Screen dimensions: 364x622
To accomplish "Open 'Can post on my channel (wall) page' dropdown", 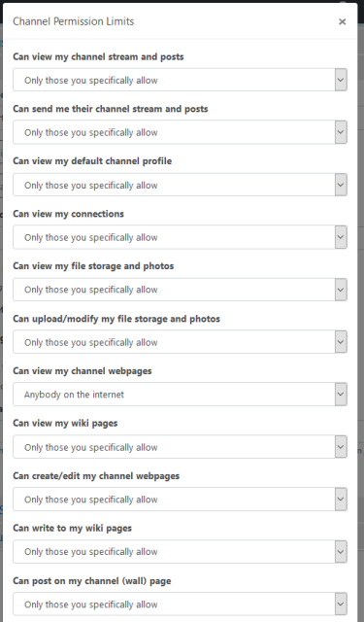I will click(x=180, y=605).
